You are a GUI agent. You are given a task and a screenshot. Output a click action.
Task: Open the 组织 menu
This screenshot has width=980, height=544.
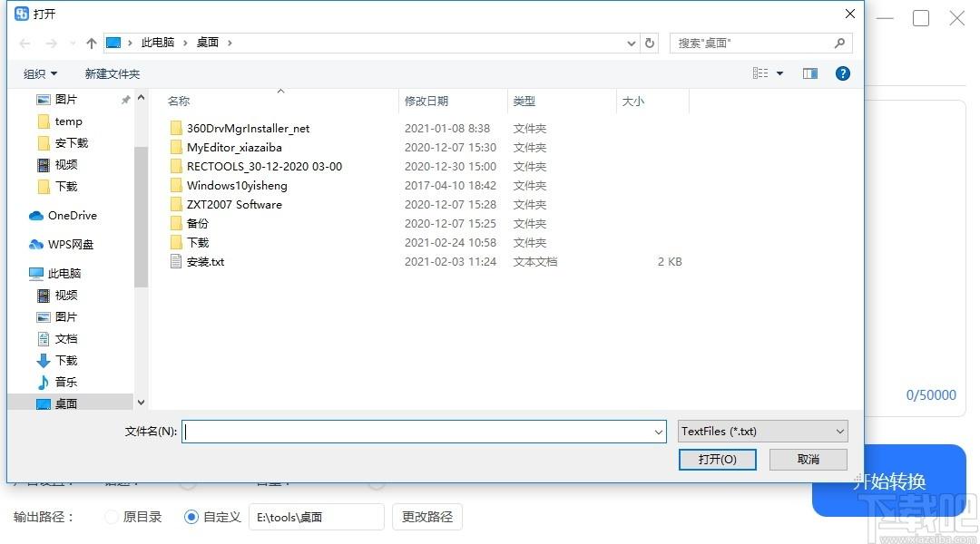[x=40, y=73]
